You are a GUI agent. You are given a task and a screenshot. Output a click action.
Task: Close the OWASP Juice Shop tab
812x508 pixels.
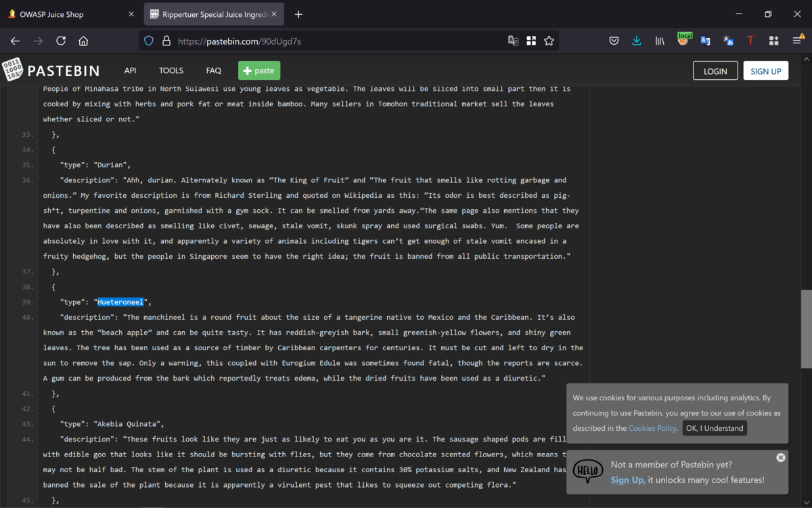tap(132, 14)
